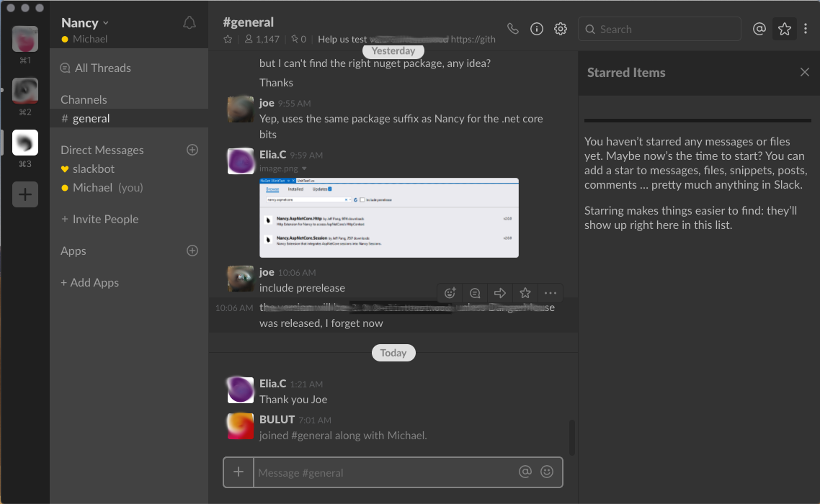820x504 pixels.
Task: Add reaction to hovered message
Action: point(450,293)
